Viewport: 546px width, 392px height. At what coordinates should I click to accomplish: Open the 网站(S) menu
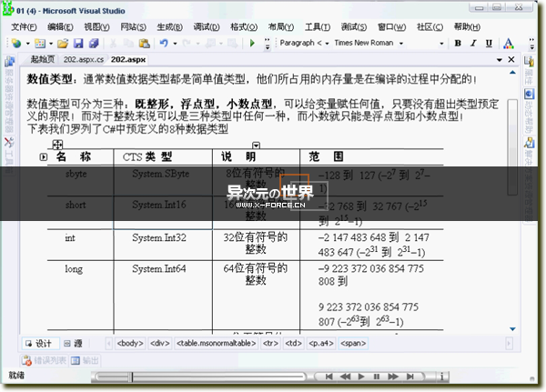tap(134, 26)
